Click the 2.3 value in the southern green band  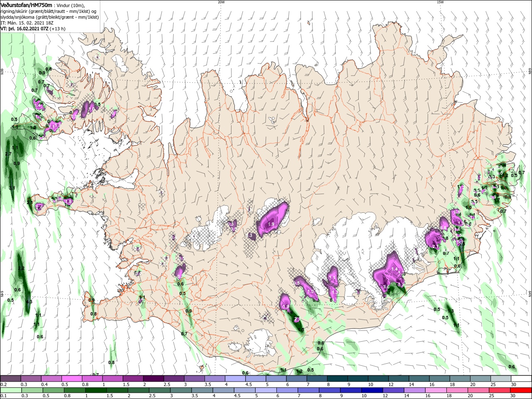pyautogui.click(x=297, y=319)
